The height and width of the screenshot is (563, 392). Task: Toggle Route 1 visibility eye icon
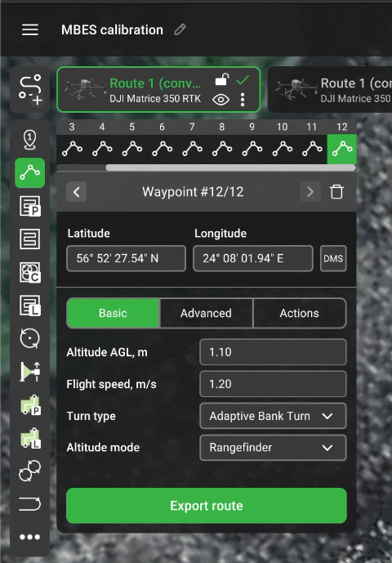[220, 100]
